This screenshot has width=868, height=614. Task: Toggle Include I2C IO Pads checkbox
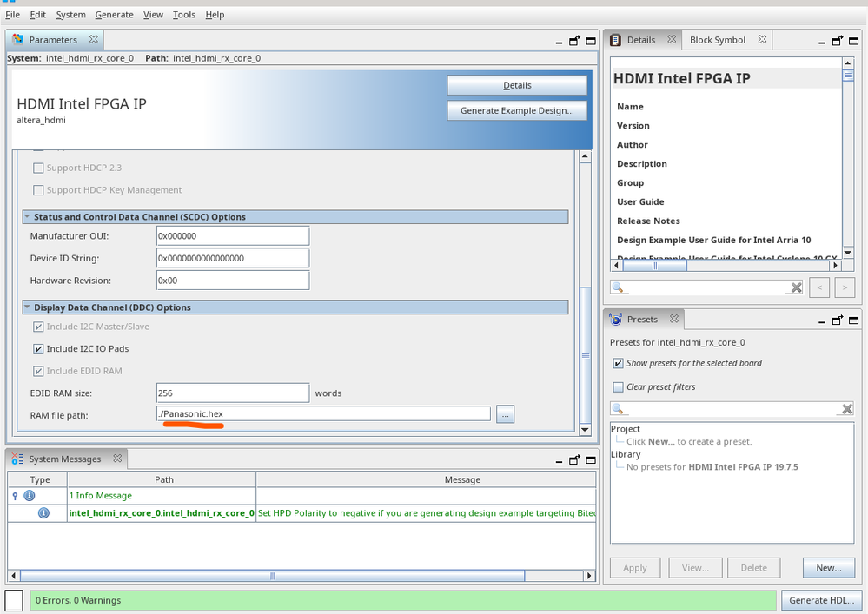point(38,349)
